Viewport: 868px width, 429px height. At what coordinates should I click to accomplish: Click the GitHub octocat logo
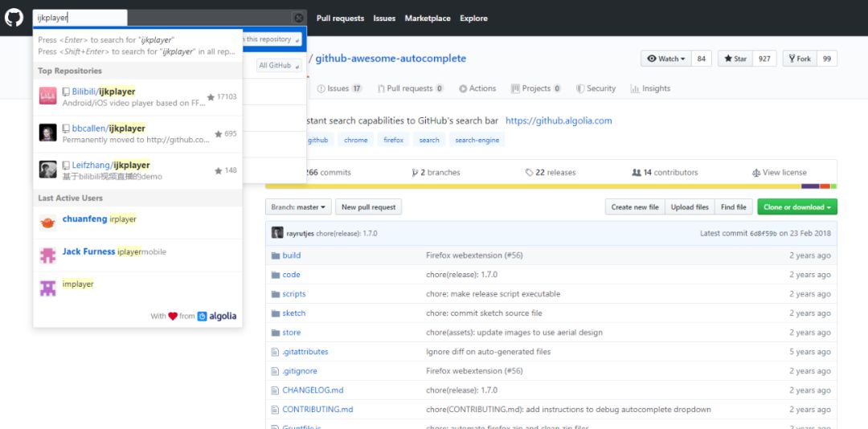(x=14, y=18)
